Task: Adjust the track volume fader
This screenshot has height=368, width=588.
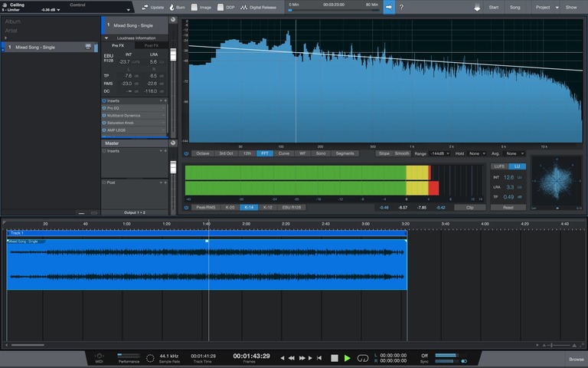Action: (173, 54)
